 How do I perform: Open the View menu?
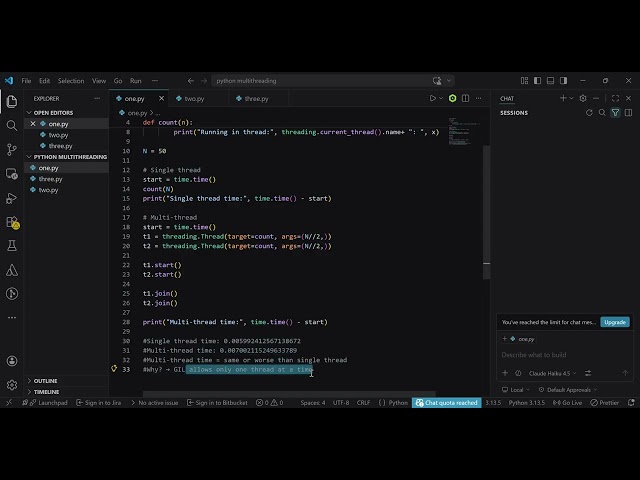tap(99, 81)
